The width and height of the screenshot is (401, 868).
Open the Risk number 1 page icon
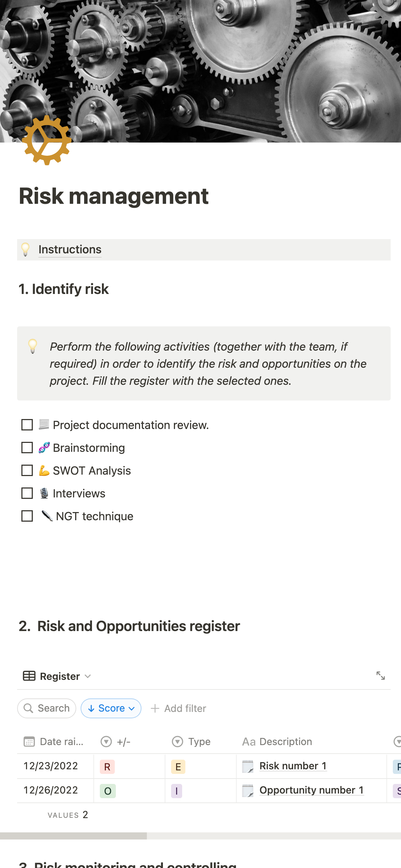(248, 766)
